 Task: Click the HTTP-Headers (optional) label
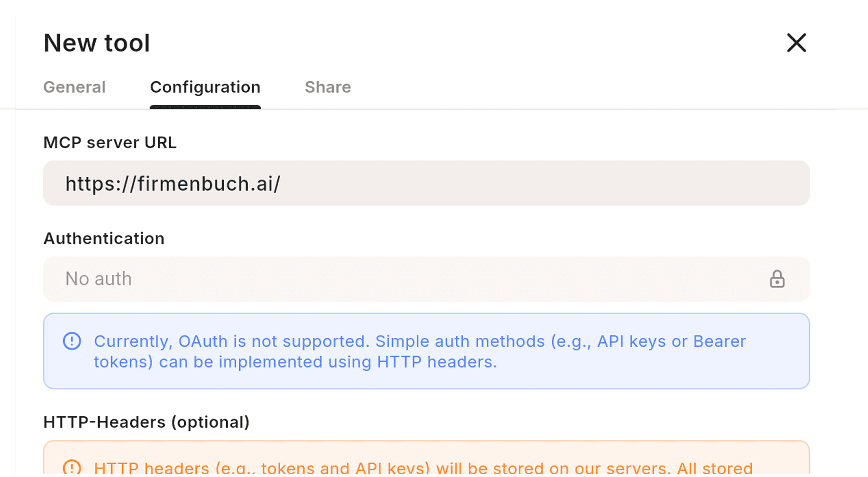[x=146, y=421]
